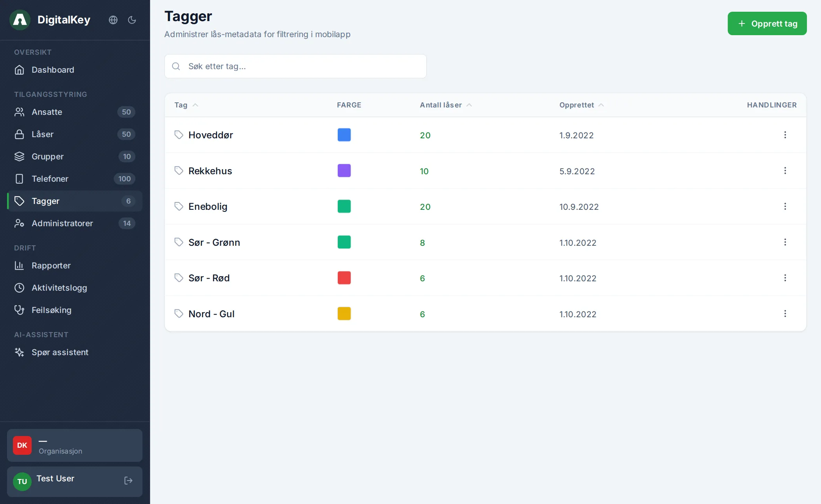This screenshot has height=504, width=821.
Task: Click the Tagger count badge 6
Action: 128,201
